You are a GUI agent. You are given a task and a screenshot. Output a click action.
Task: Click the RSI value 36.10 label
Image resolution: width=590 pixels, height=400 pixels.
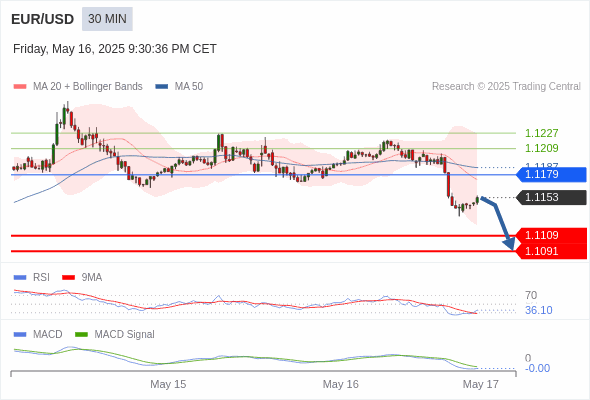click(538, 310)
